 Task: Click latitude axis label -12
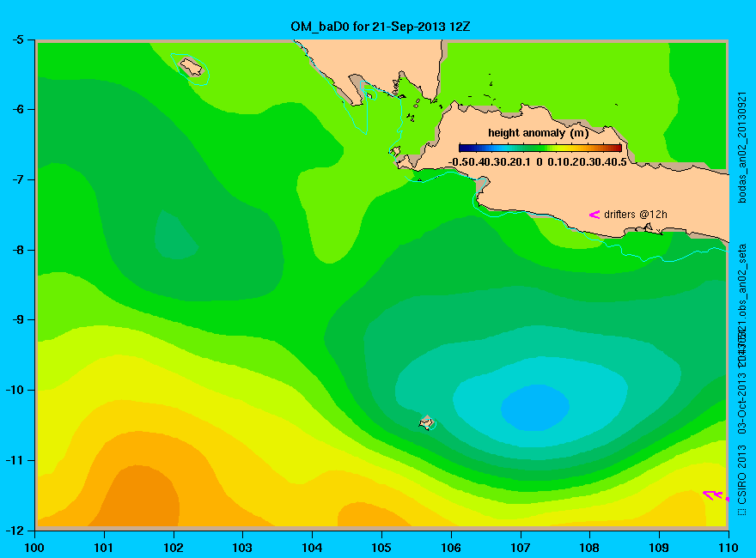(15, 530)
